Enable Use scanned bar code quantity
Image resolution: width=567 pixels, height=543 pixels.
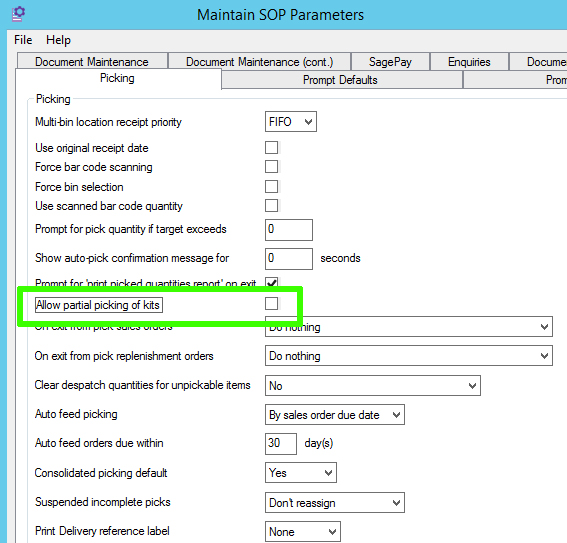(272, 205)
